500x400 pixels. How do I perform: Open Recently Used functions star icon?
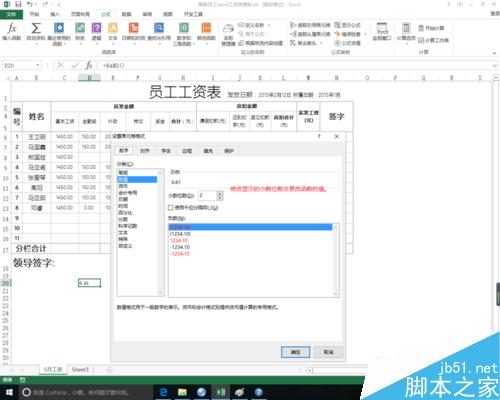coord(59,33)
